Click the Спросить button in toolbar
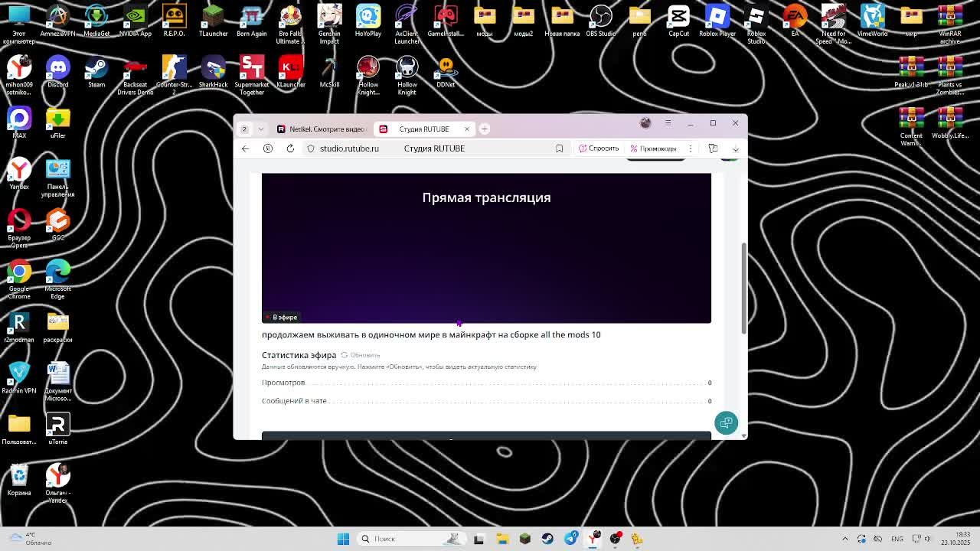Screen dimensions: 980x551 pos(599,148)
